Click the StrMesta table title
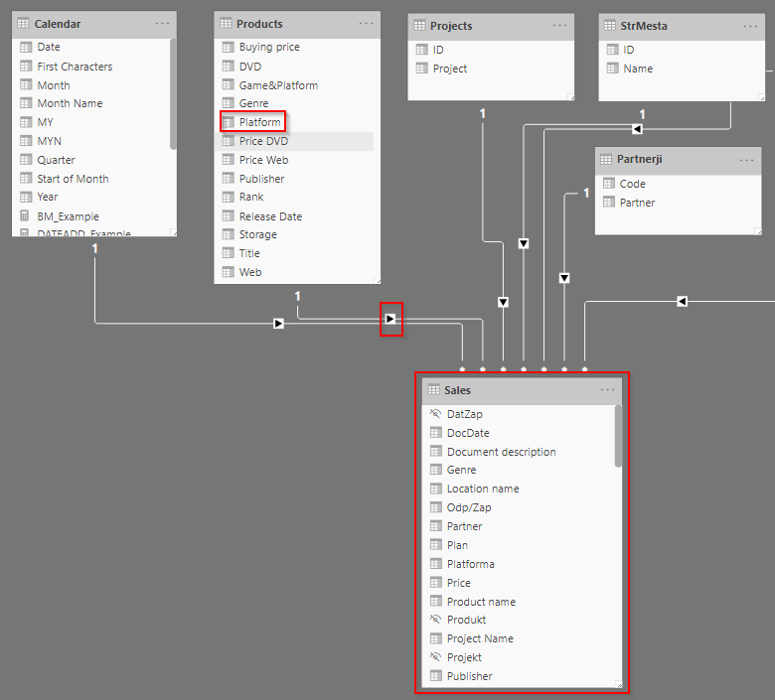Image resolution: width=775 pixels, height=700 pixels. (x=645, y=26)
